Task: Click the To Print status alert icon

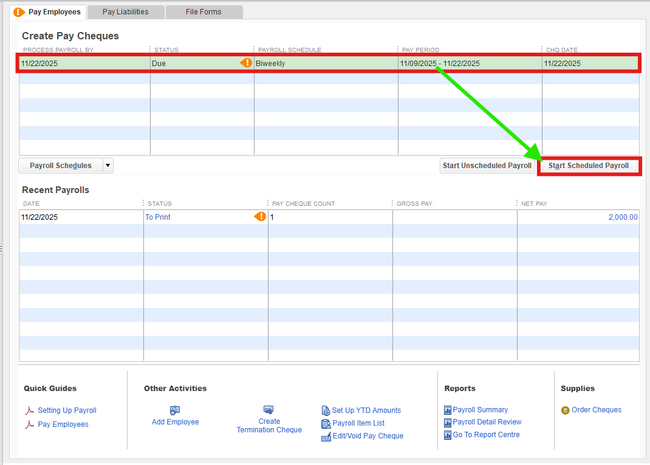Action: [x=260, y=216]
